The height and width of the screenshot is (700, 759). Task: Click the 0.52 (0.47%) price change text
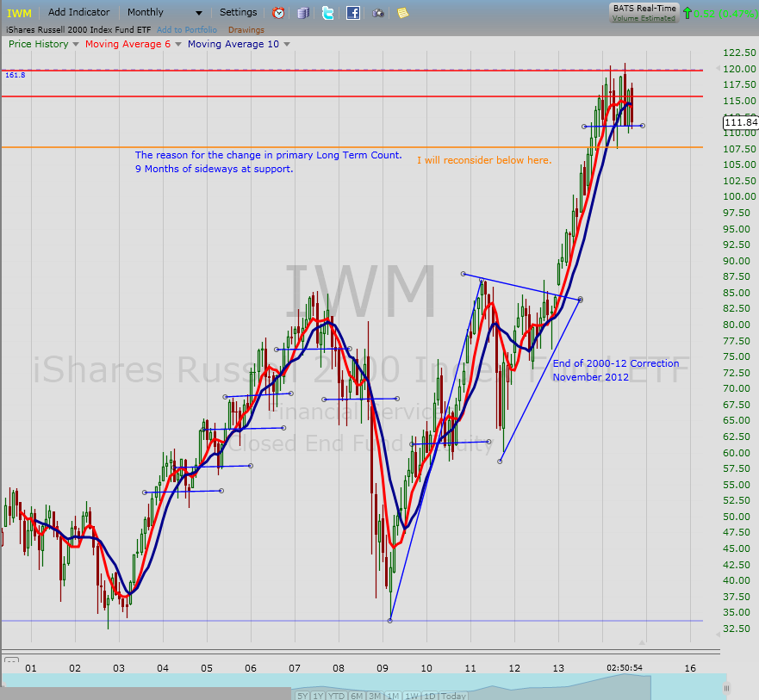point(725,14)
